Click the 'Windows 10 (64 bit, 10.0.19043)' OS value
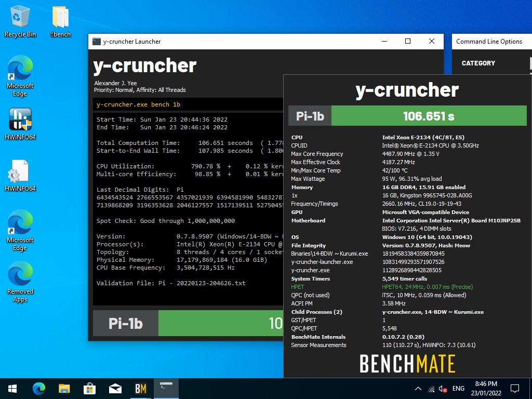The image size is (532, 399). 427,237
